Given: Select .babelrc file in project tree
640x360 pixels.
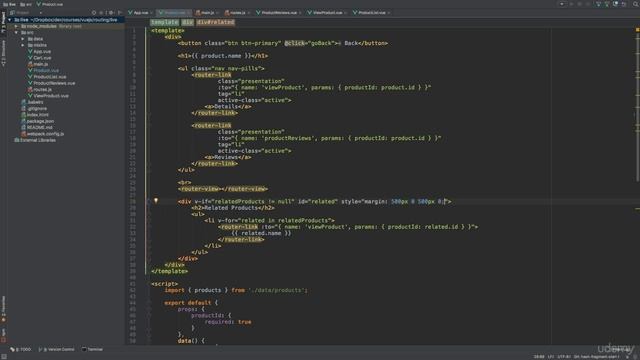Looking at the screenshot, I should 32,102.
